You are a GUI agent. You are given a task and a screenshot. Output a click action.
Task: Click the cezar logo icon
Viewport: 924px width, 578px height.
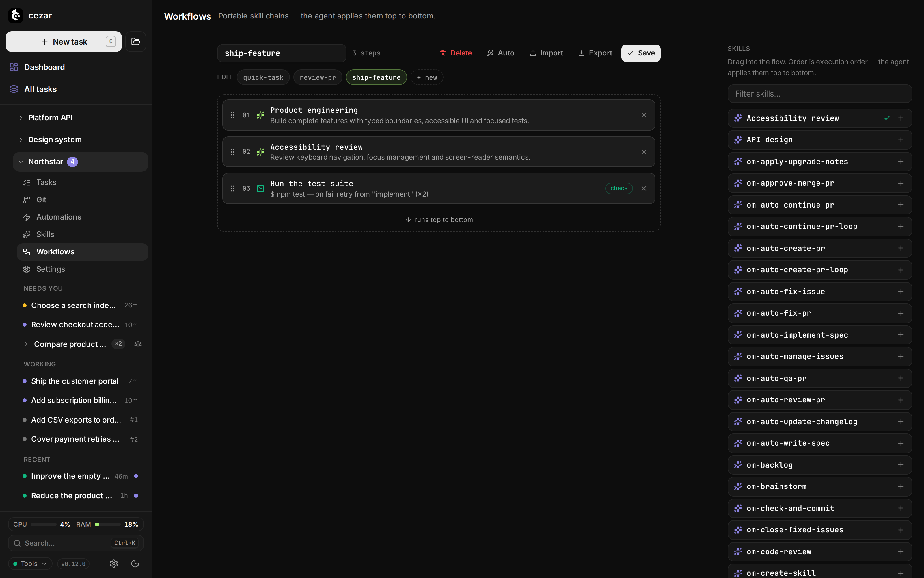coord(16,15)
